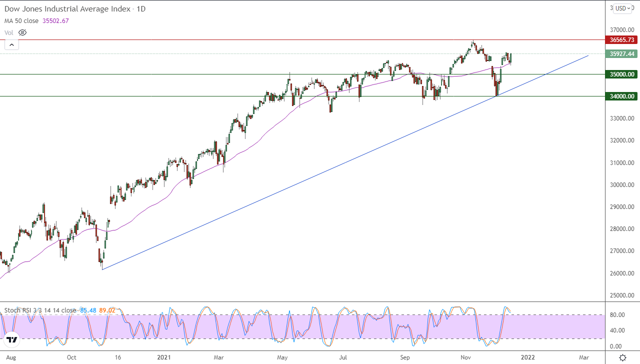Click the Jul label on time axis
The image size is (640, 364).
(x=343, y=358)
